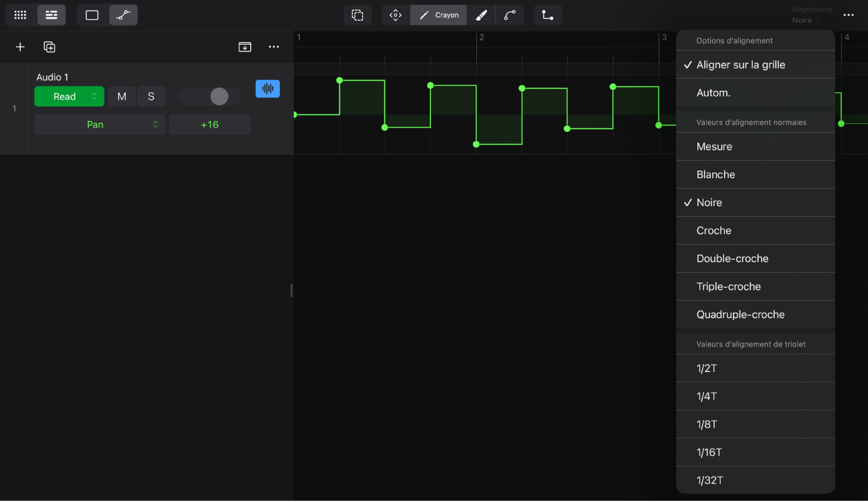Open the Read automation mode dropdown
868x502 pixels.
click(x=69, y=96)
